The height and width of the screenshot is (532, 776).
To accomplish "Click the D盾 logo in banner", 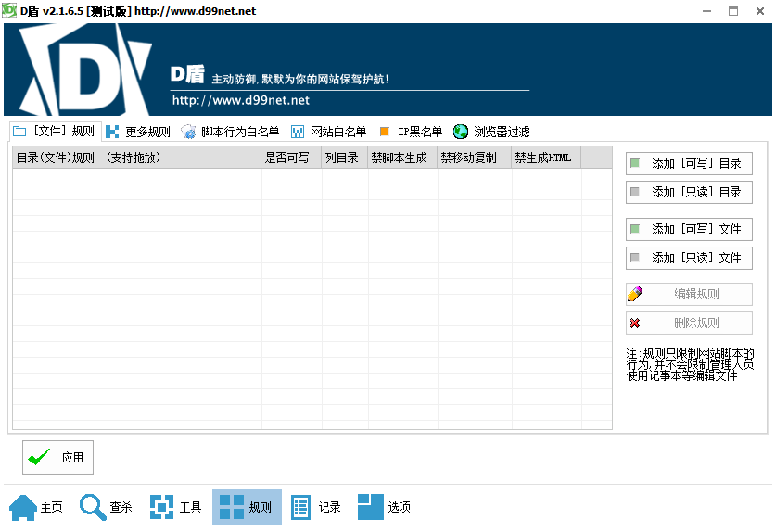I will [85, 70].
